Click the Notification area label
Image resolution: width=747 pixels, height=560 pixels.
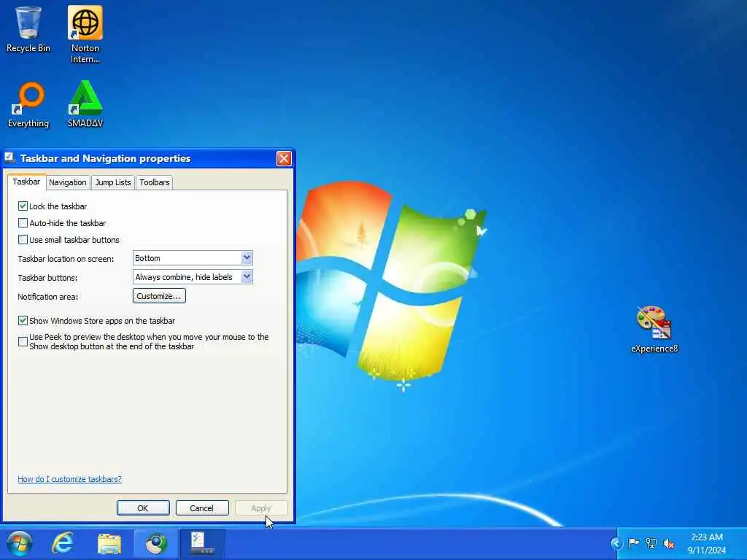coord(47,297)
